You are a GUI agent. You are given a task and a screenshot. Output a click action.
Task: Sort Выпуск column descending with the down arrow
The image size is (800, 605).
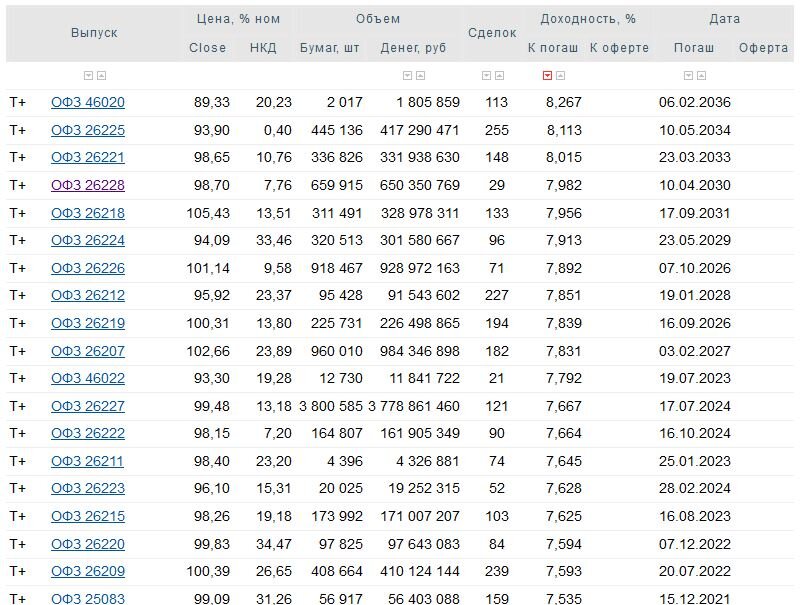pos(88,75)
